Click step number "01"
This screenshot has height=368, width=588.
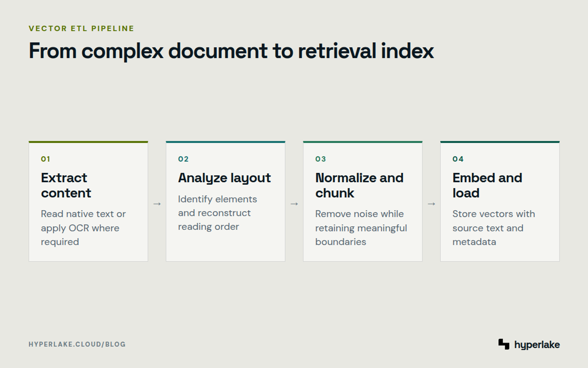(46, 159)
